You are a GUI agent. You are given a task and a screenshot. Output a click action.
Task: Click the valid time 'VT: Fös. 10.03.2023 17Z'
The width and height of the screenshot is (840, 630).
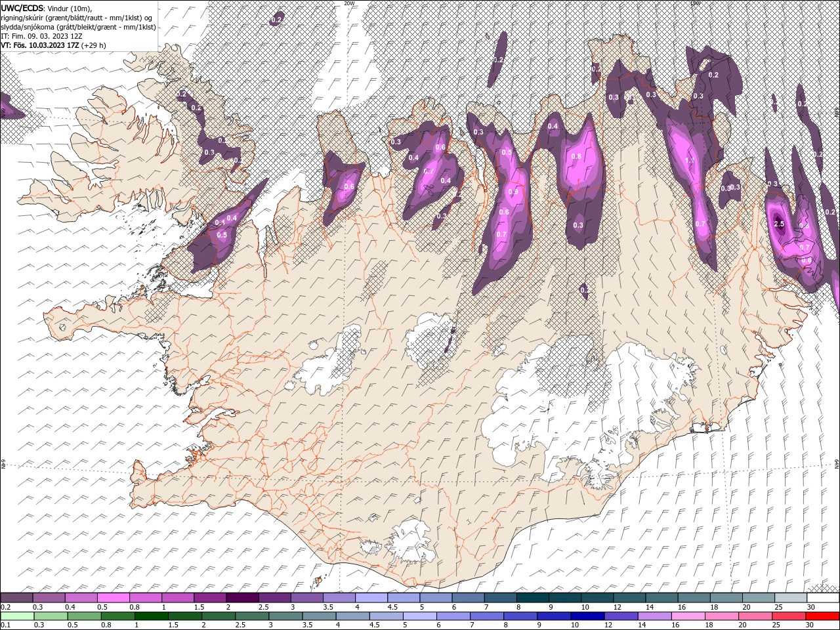point(41,45)
